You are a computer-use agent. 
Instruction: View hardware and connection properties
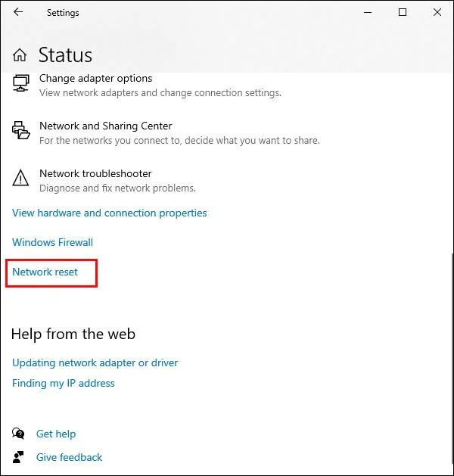pos(109,213)
